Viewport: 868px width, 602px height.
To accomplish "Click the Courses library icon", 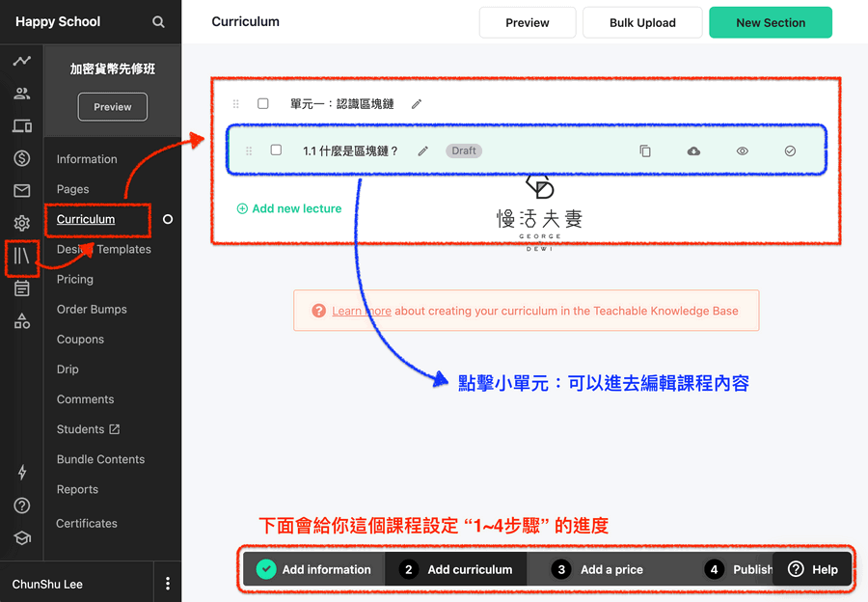I will (21, 256).
